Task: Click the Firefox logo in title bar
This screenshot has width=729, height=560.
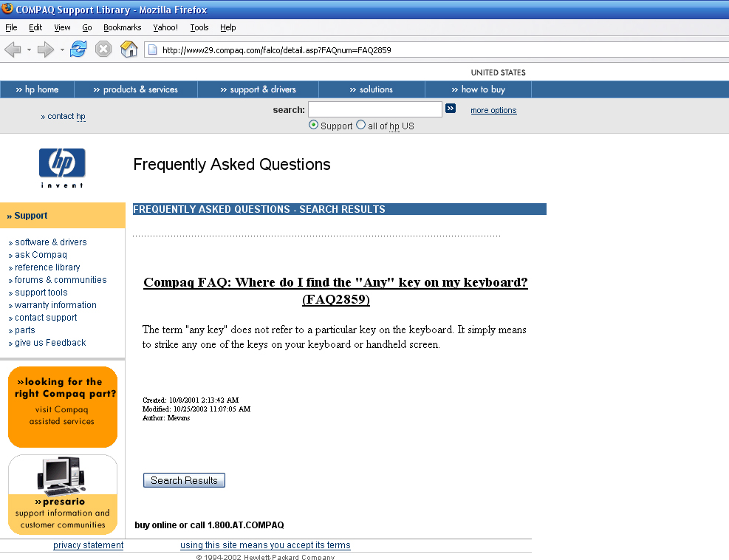Action: [7, 8]
